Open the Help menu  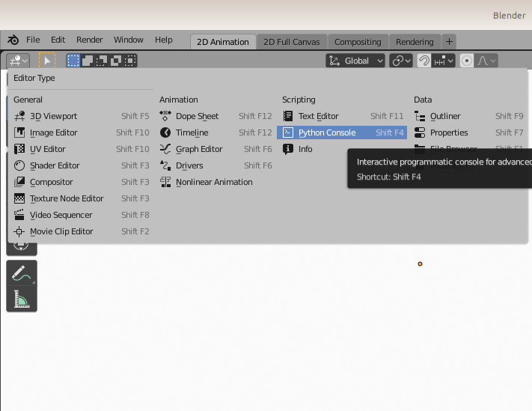click(164, 40)
